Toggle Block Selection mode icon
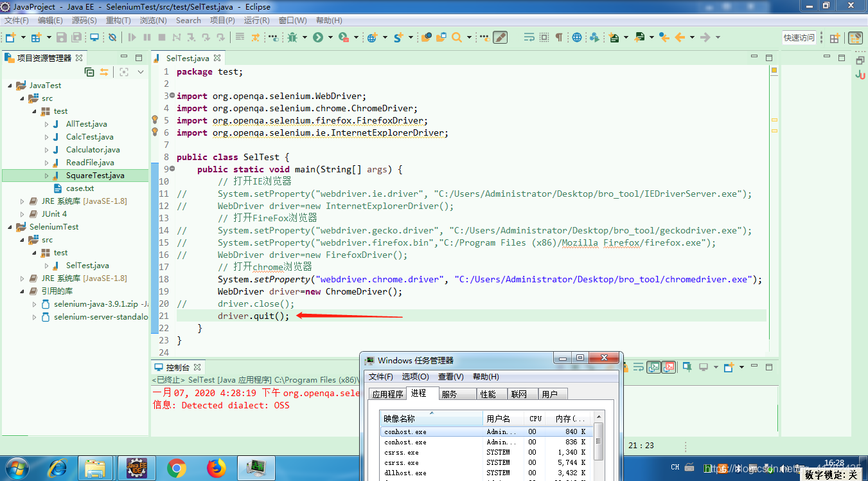This screenshot has width=868, height=481. [544, 37]
